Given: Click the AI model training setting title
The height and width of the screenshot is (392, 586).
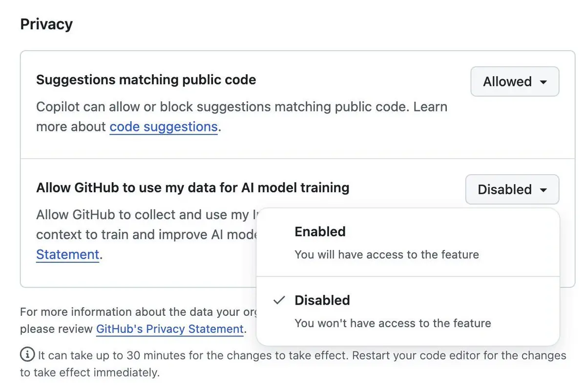Looking at the screenshot, I should [x=192, y=187].
